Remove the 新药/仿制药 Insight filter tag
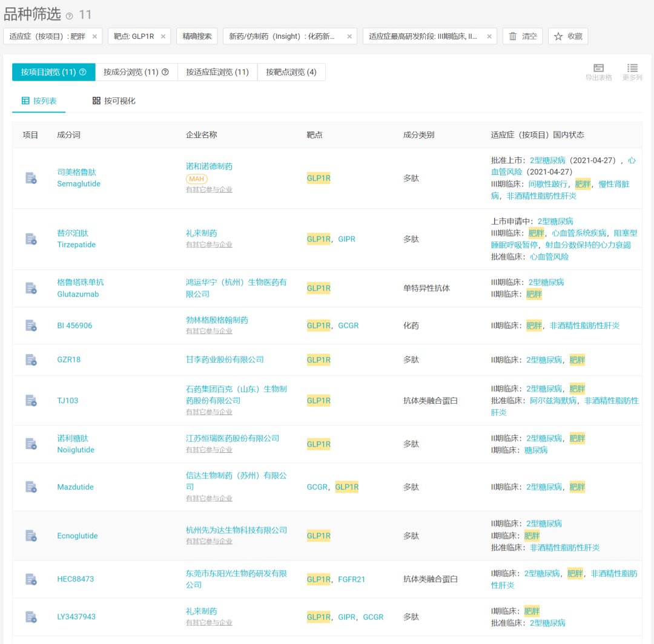 [349, 36]
